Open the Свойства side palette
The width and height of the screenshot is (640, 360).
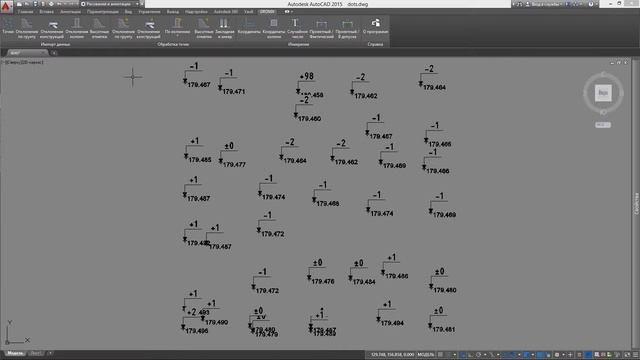[x=636, y=204]
